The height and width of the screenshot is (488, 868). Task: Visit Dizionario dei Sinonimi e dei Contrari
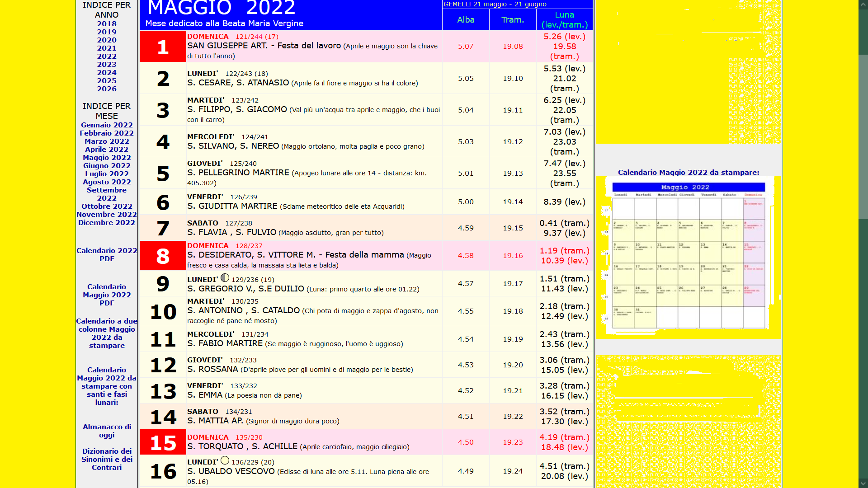point(107,459)
